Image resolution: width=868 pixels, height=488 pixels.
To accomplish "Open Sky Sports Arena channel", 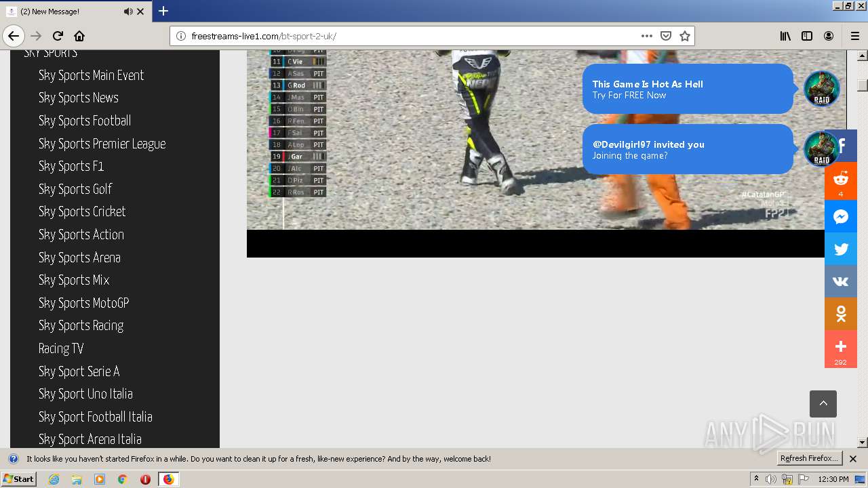I will point(79,258).
